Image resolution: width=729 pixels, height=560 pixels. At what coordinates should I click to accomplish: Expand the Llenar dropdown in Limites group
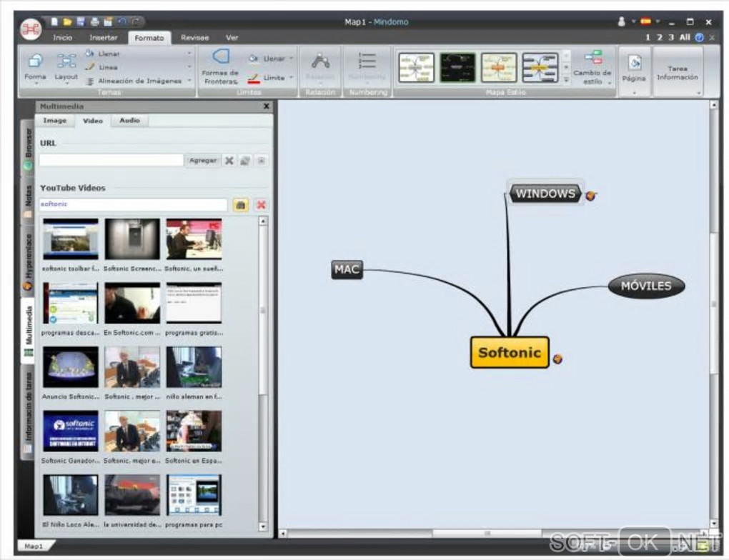coord(292,59)
